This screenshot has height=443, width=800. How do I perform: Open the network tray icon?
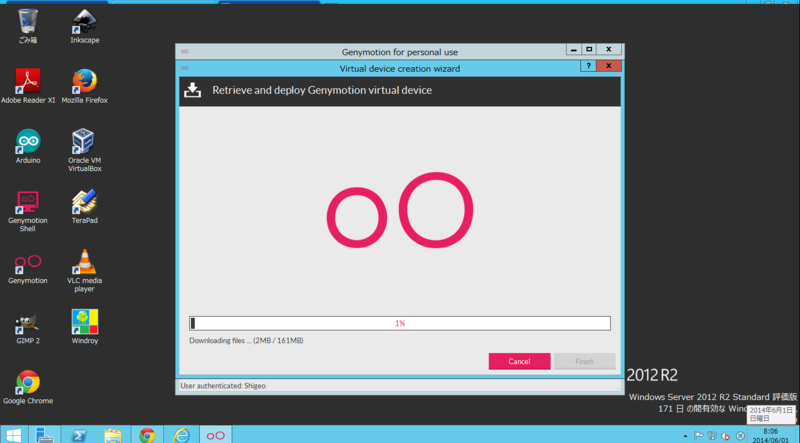(712, 436)
